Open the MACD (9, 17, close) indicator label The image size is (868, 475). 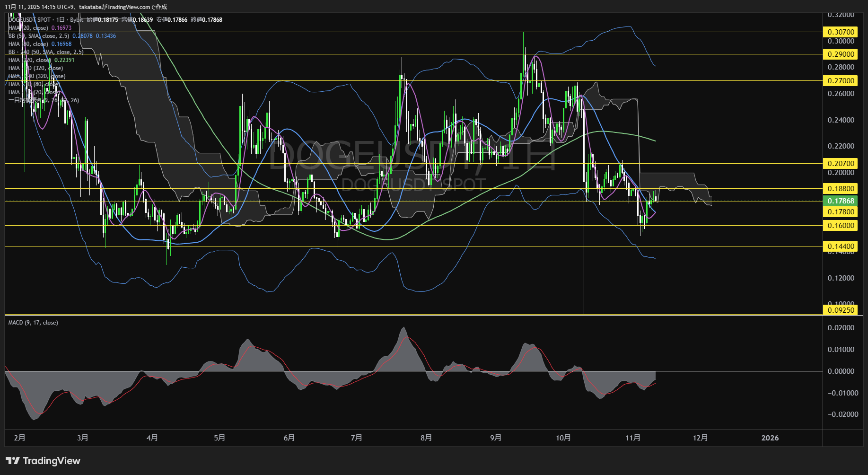[33, 323]
